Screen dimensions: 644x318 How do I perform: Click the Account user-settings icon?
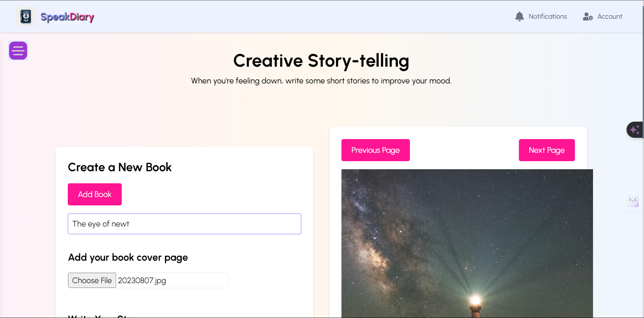click(588, 16)
